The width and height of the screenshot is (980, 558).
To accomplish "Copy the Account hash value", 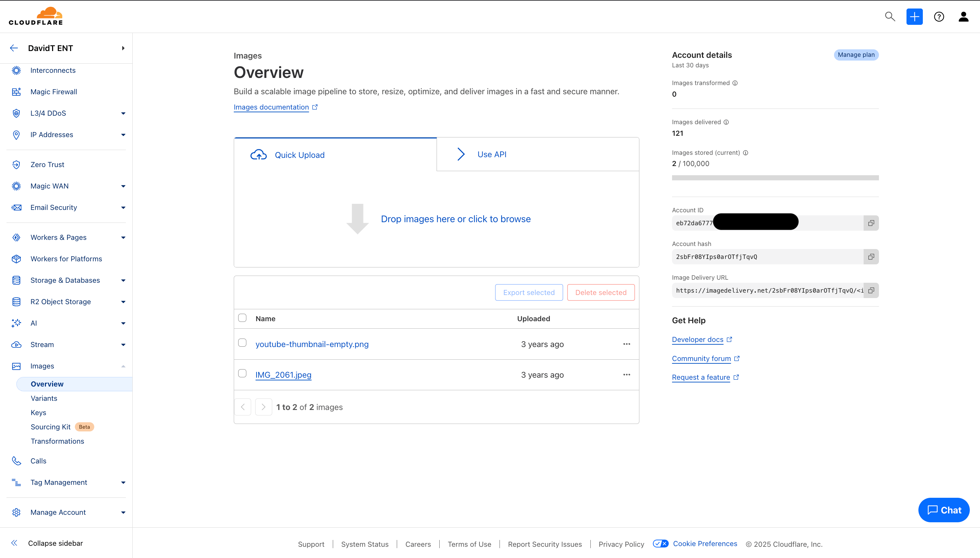I will coord(871,257).
